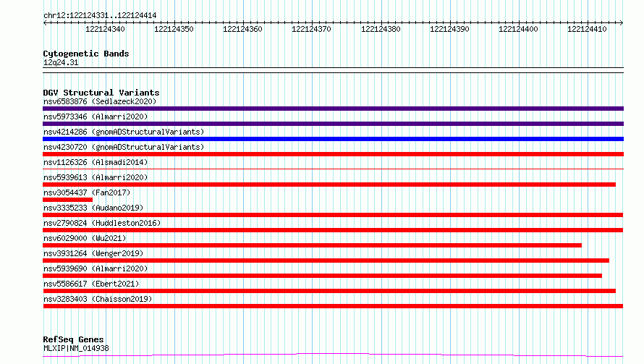This screenshot has width=644, height=364.
Task: Click ruler position 122124400
Action: (518, 29)
